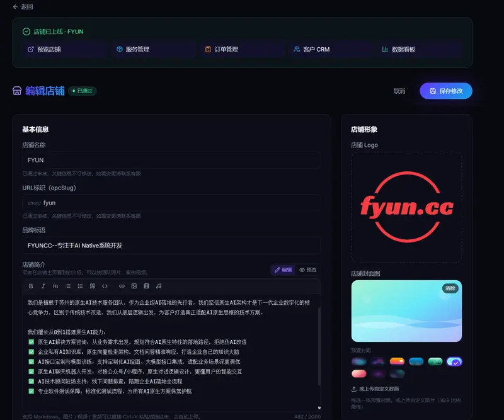Image resolution: width=504 pixels, height=420 pixels.
Task: Switch the description editor to 预览 mode
Action: tap(307, 270)
